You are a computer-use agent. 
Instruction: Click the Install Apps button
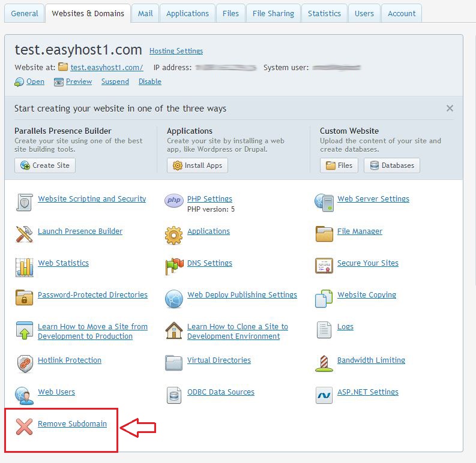pos(197,166)
